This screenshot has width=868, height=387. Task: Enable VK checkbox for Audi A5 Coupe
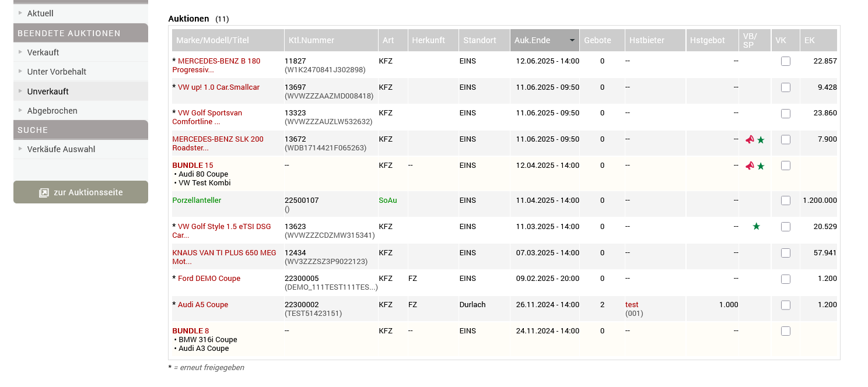pos(786,305)
